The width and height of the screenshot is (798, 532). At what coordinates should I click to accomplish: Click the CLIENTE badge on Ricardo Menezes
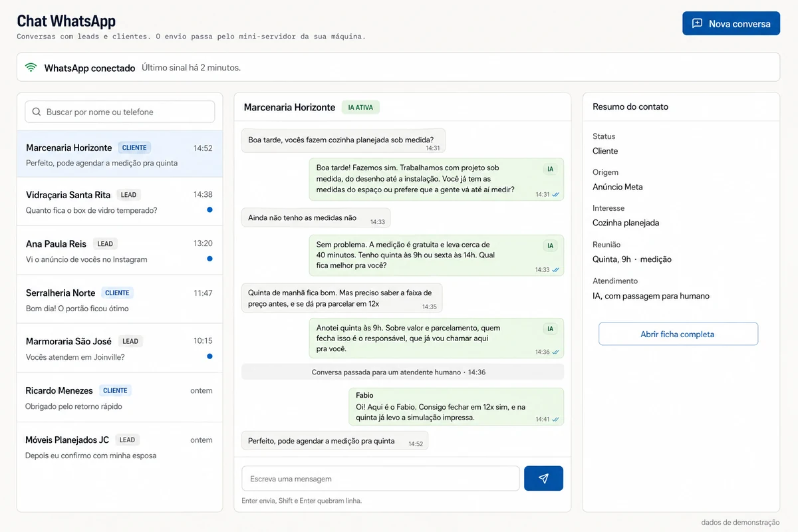115,390
